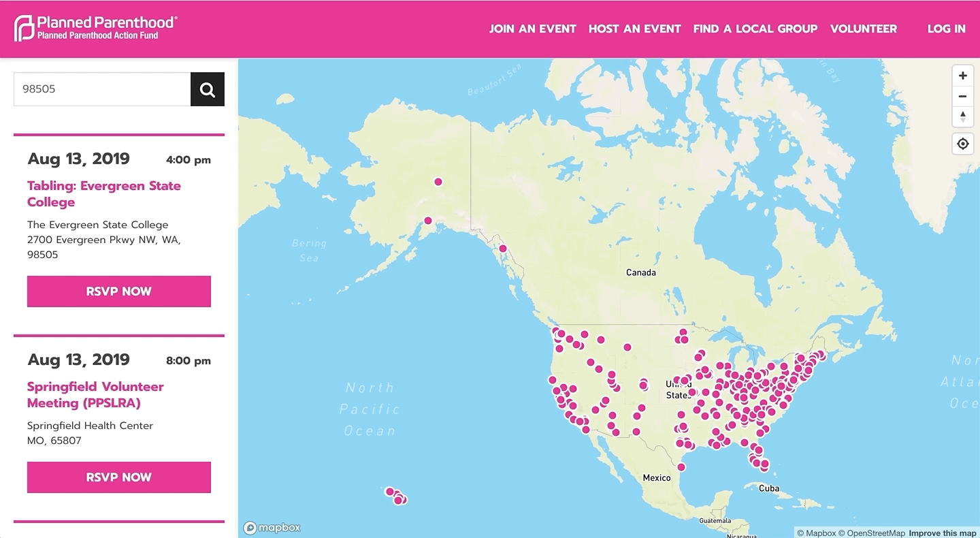
Task: Click the North Pacific Ocean label
Action: 369,409
